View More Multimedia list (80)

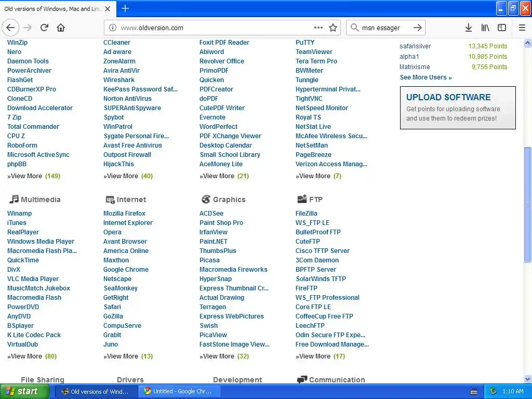click(32, 356)
